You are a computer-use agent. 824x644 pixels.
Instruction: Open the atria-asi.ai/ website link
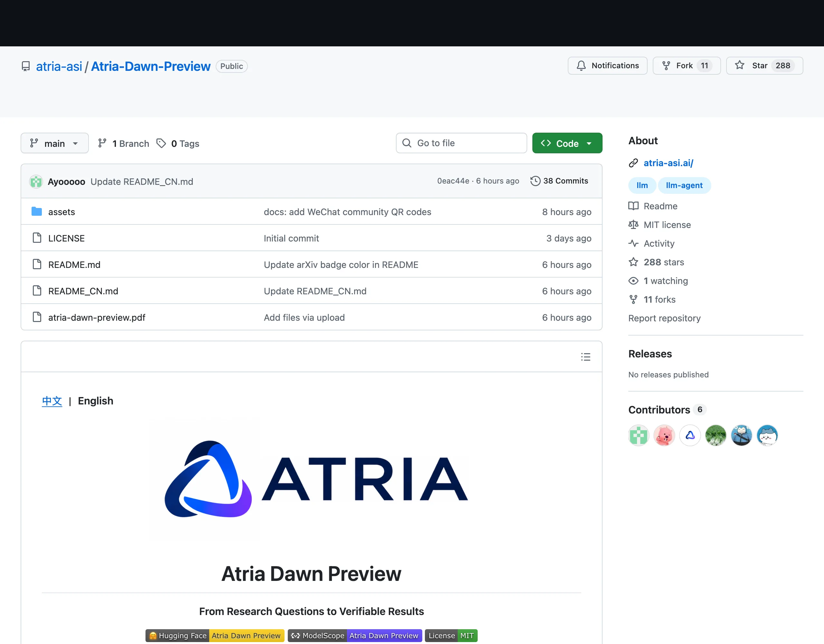pyautogui.click(x=668, y=163)
